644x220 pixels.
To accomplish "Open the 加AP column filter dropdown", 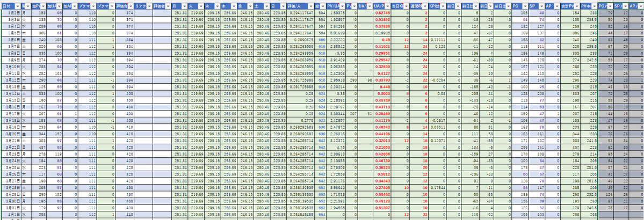I will (75, 6).
